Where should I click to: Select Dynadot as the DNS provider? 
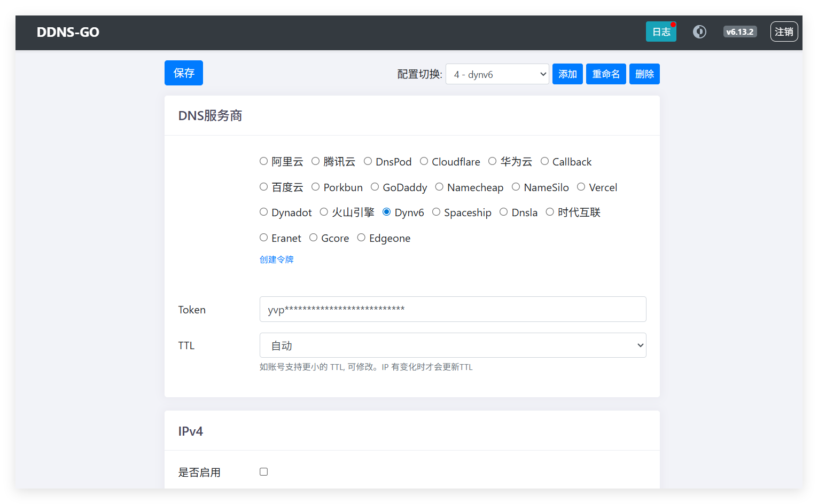click(x=263, y=212)
